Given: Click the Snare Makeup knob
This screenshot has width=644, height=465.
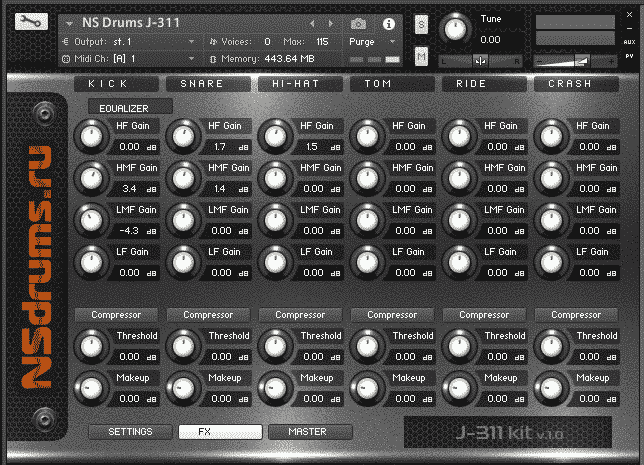Looking at the screenshot, I should [x=183, y=388].
